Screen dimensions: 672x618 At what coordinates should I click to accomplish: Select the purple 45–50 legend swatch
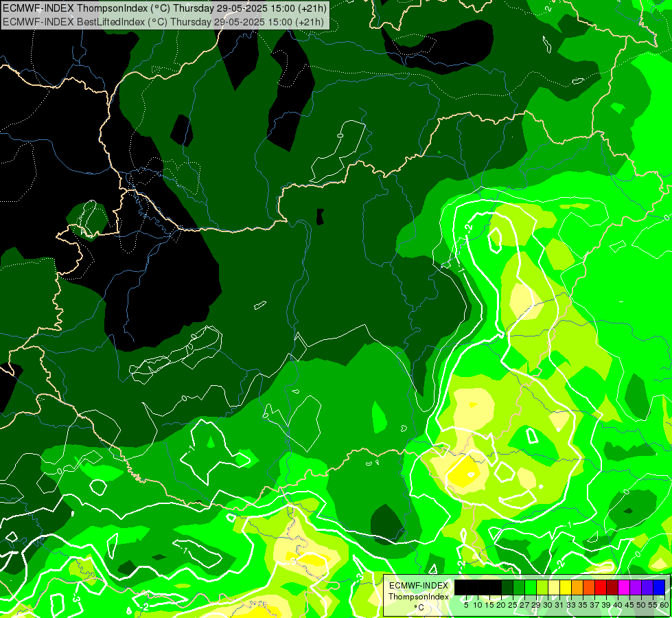tap(636, 587)
